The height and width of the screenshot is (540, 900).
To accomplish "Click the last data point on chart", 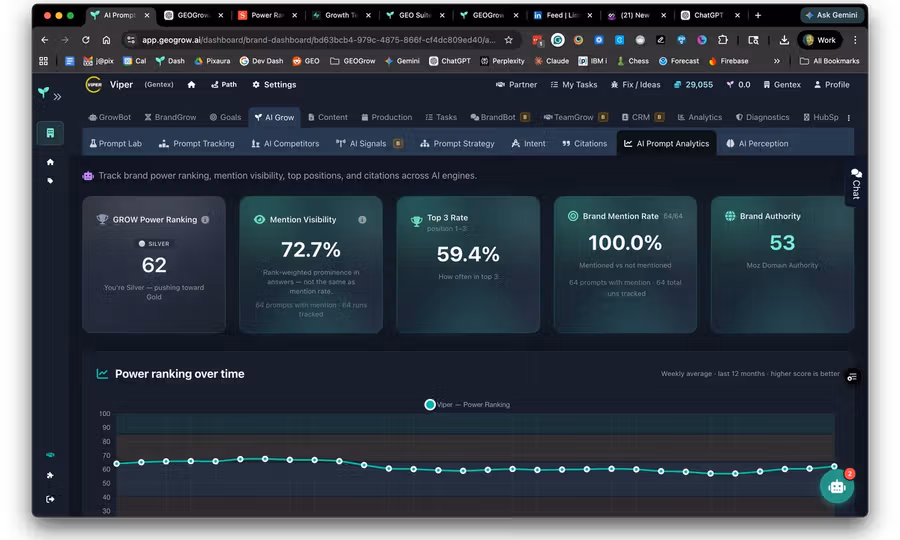I will tap(834, 467).
